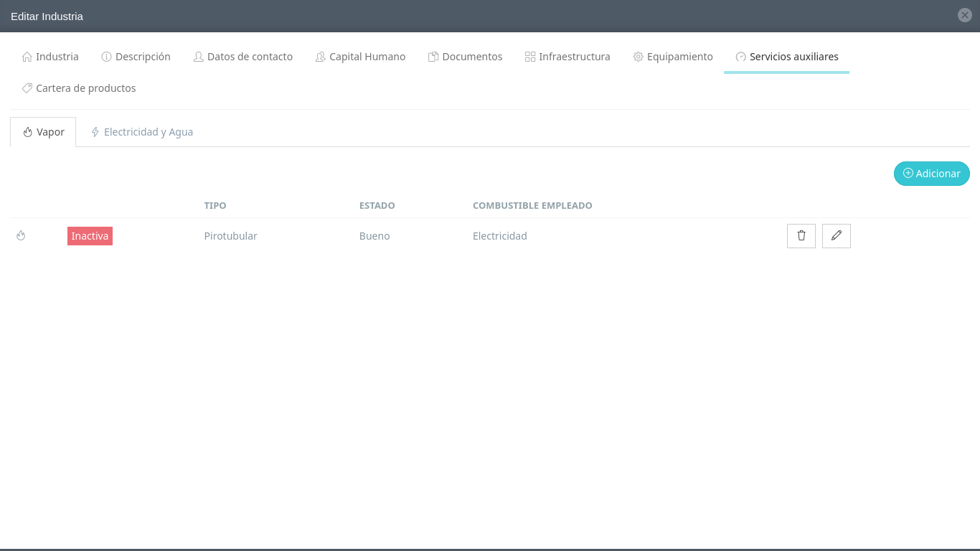Click the trash delete icon for Pirotubular row

pyautogui.click(x=801, y=236)
